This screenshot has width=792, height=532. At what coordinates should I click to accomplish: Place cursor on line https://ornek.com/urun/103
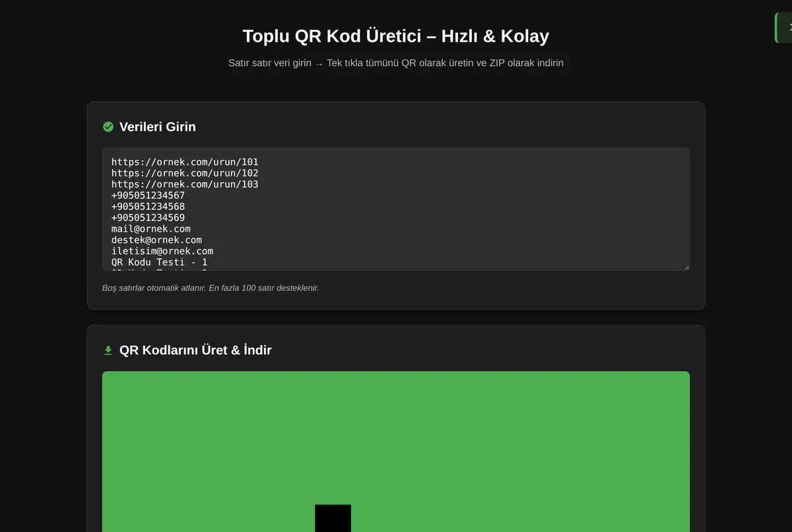(x=185, y=184)
